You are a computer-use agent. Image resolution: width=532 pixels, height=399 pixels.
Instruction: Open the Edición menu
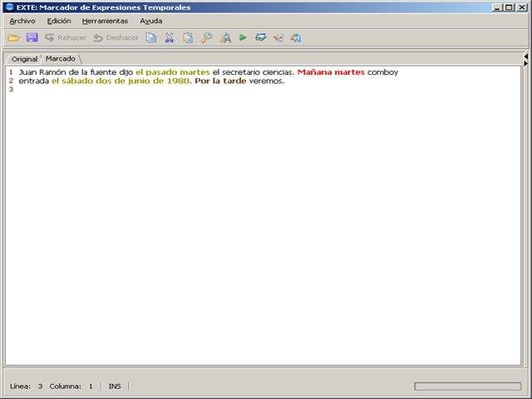coord(59,21)
